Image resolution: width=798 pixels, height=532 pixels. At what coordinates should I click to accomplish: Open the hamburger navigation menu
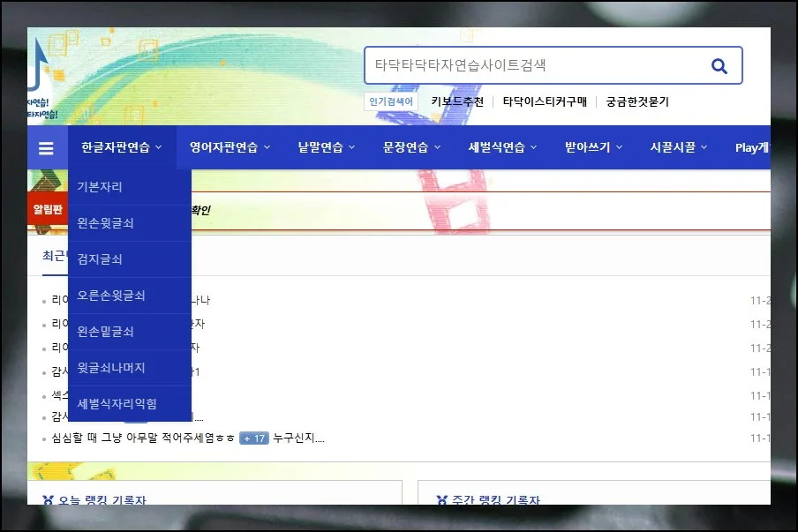tap(45, 147)
